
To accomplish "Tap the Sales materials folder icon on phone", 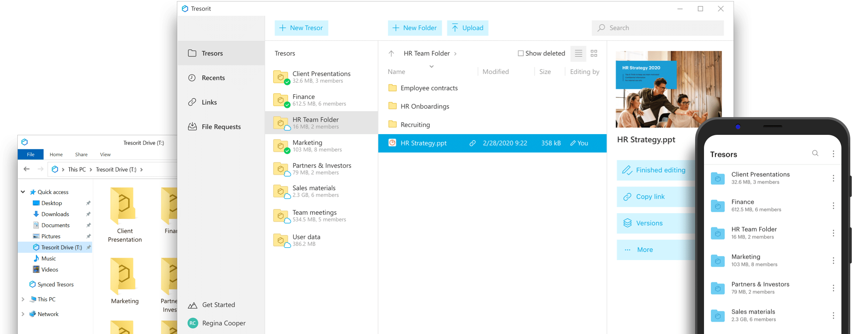I will (718, 316).
